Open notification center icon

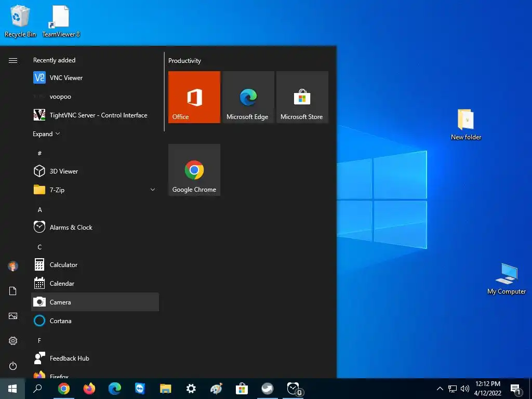click(516, 389)
